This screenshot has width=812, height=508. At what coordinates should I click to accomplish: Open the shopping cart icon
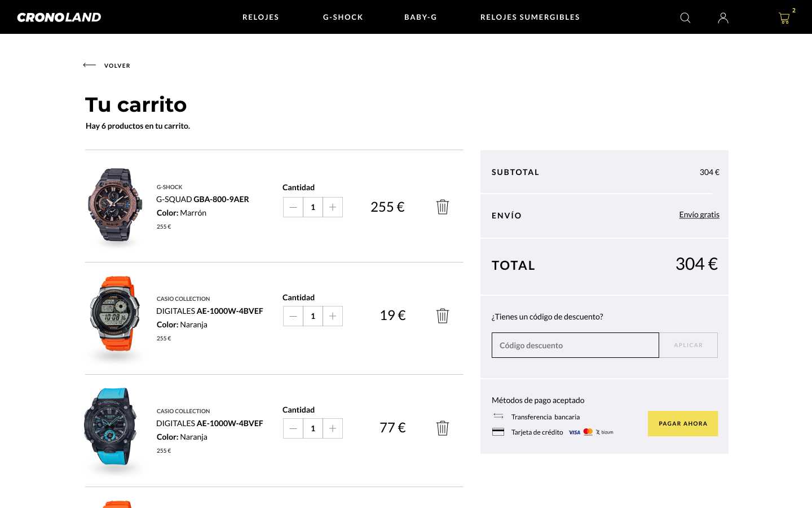784,18
